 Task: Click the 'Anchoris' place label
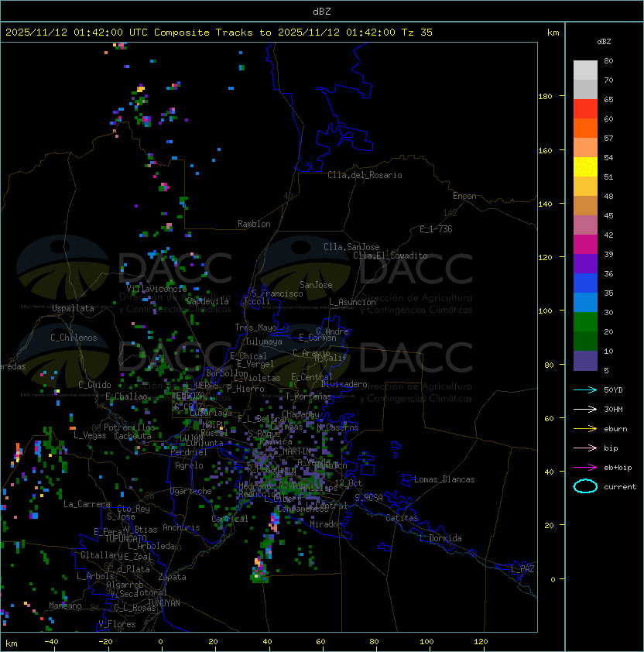click(181, 527)
